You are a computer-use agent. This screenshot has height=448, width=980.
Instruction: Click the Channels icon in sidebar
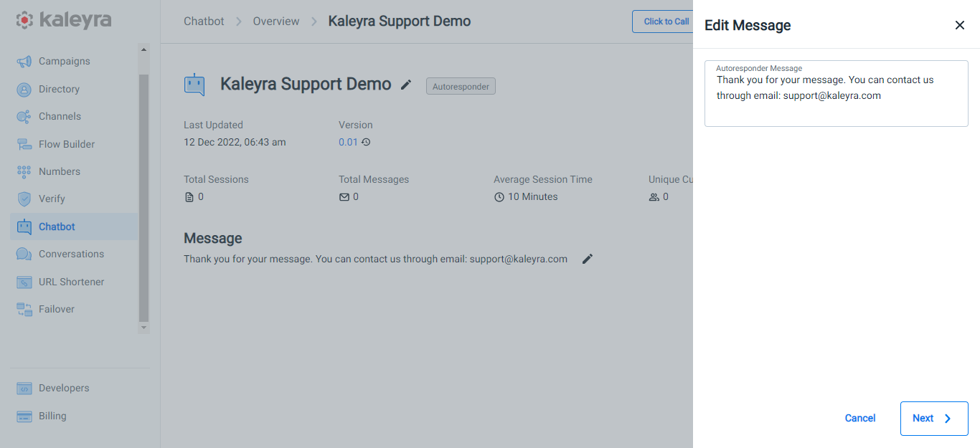(x=24, y=117)
